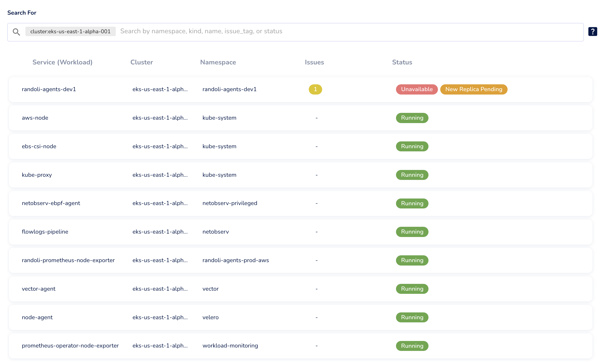Viewport: 605px width, 364px height.
Task: Sort by Namespace column header
Action: pos(218,62)
